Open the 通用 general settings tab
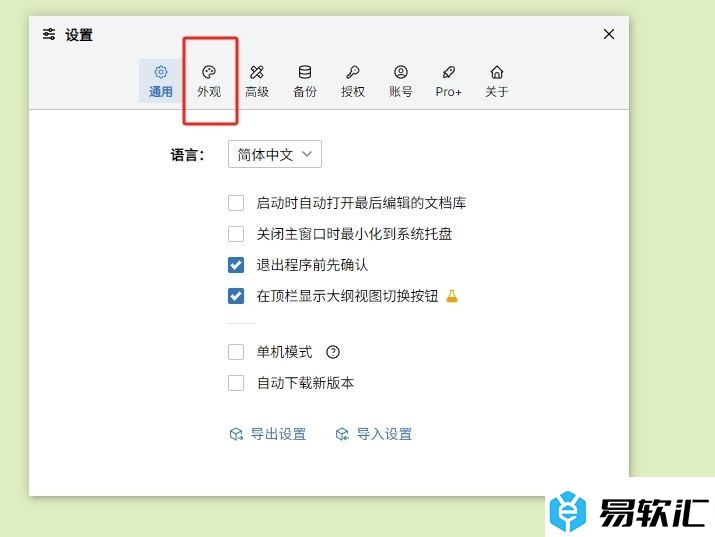Viewport: 715px width, 537px height. [x=161, y=81]
